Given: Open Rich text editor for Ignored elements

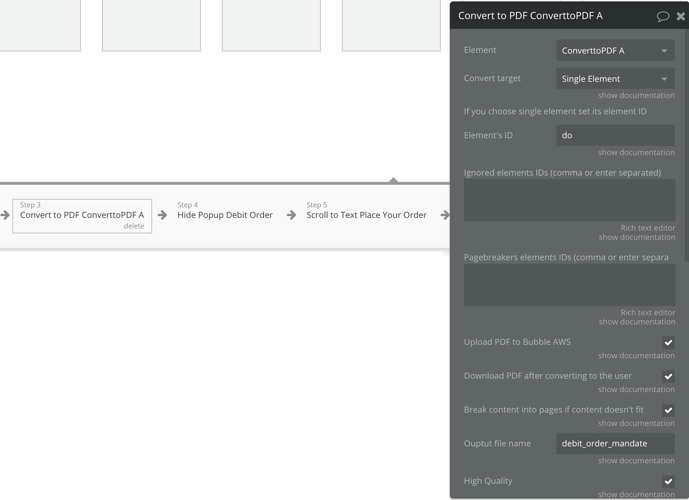Looking at the screenshot, I should tap(648, 228).
